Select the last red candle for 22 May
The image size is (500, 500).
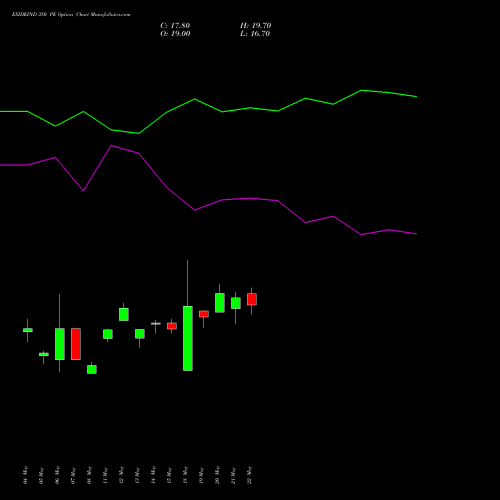click(x=252, y=299)
